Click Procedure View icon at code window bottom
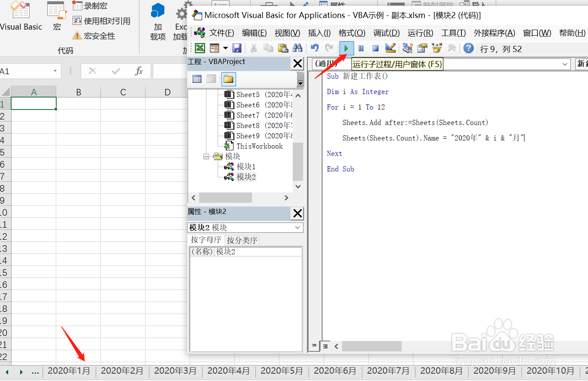This screenshot has height=381, width=588. tap(314, 346)
